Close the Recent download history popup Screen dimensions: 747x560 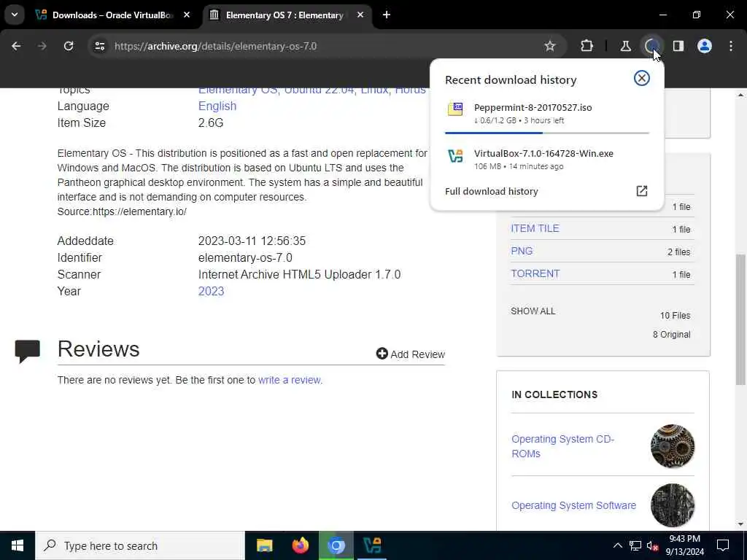pyautogui.click(x=642, y=78)
